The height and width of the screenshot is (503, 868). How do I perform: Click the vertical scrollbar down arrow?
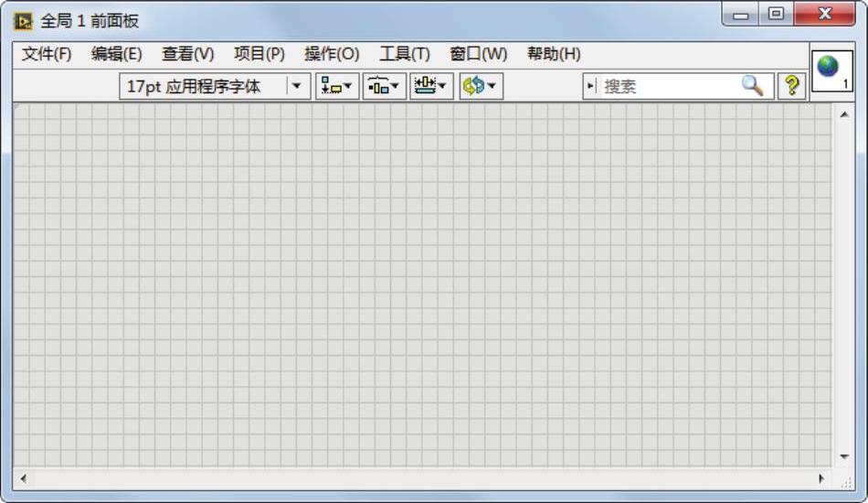click(844, 456)
